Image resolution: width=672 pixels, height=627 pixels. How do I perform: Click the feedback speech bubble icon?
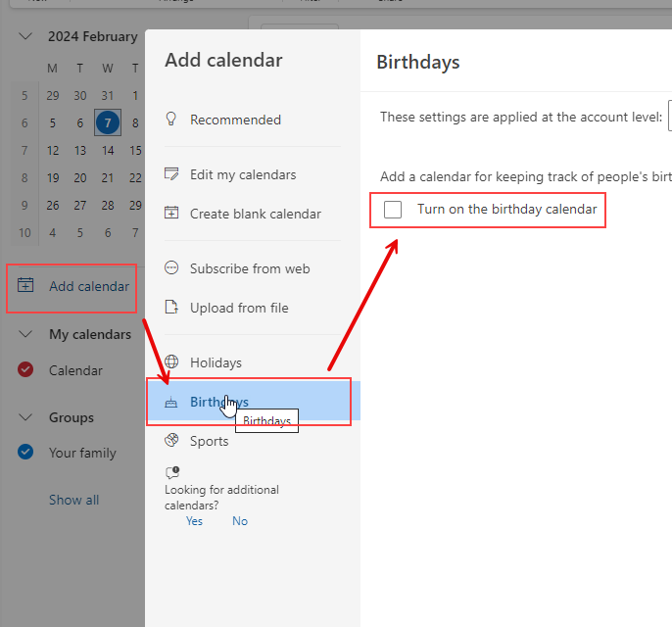point(172,472)
